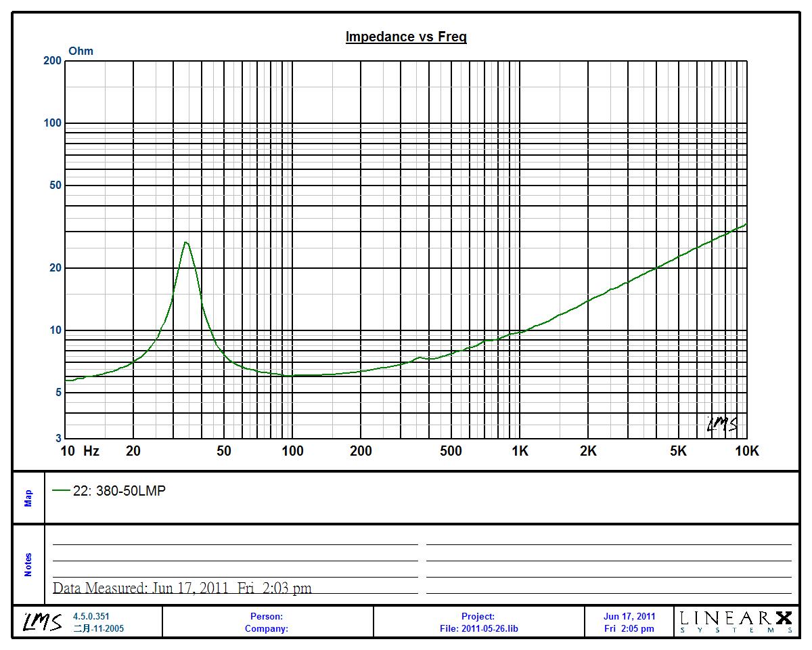Select the 22: 380-50LMP legend entry
Screen dimensions: 812x650
pyautogui.click(x=118, y=492)
